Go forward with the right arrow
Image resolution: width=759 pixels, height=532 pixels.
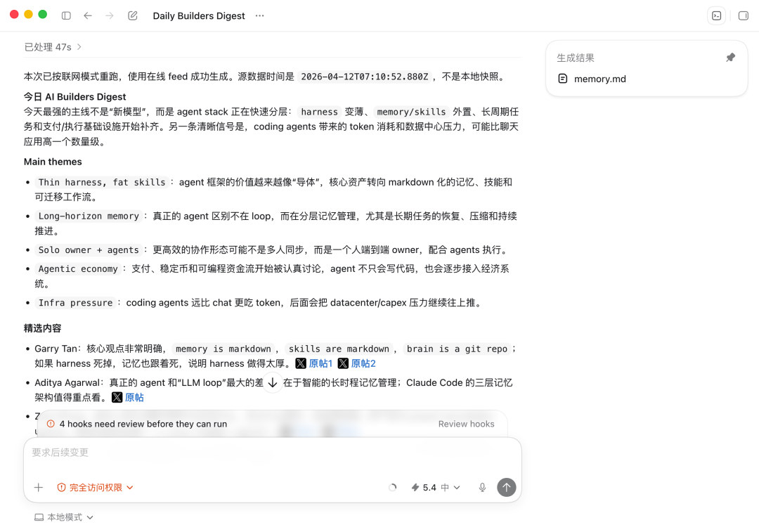(110, 15)
